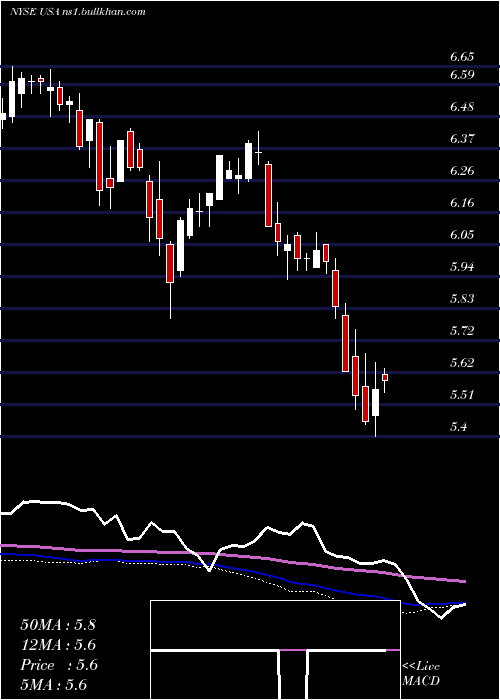This screenshot has width=500, height=700.
Task: Click the 6.65 price axis label
Action: [462, 57]
